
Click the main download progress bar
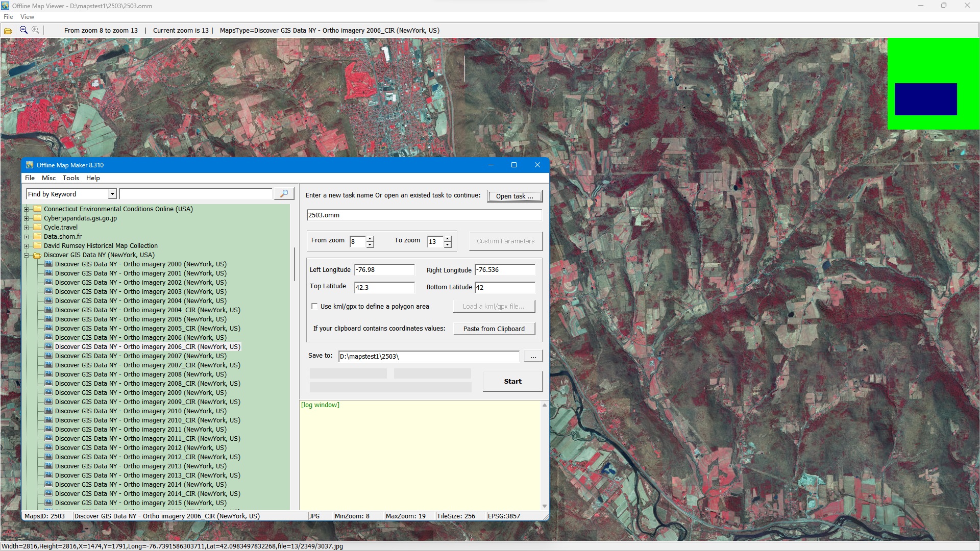390,387
